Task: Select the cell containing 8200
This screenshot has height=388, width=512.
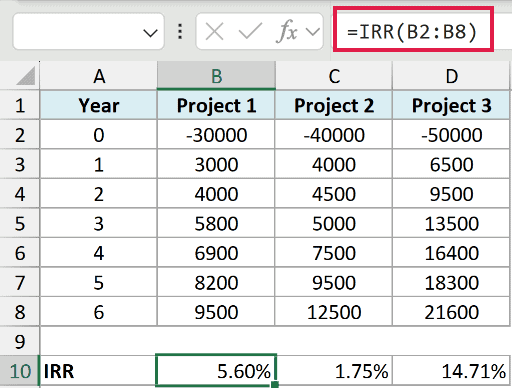Action: (216, 282)
